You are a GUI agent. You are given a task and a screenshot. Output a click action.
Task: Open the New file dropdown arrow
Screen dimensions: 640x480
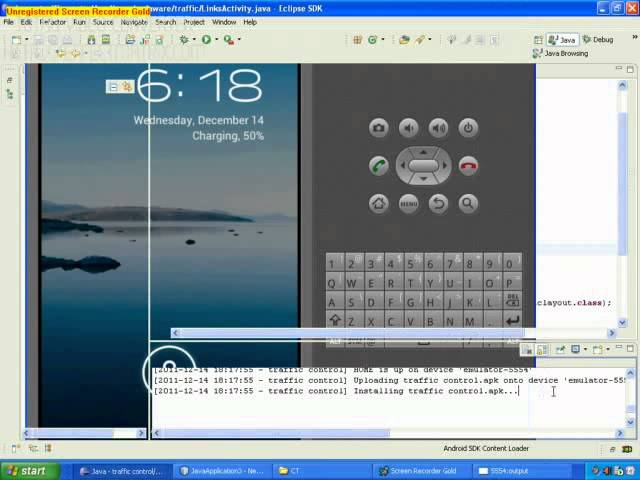click(27, 40)
